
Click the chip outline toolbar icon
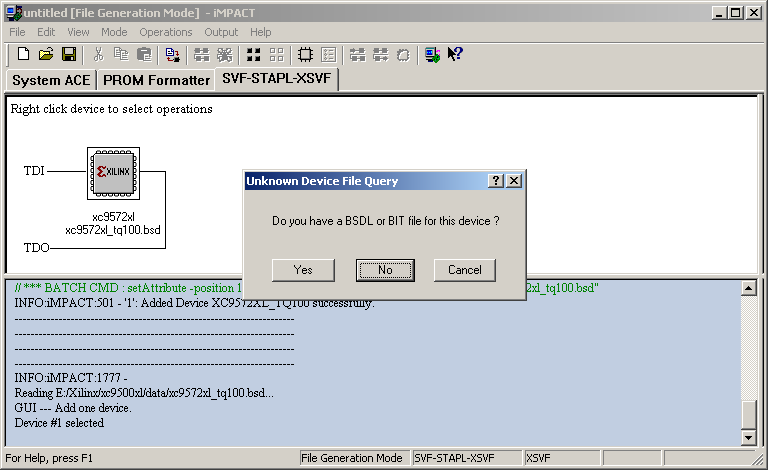tap(305, 54)
